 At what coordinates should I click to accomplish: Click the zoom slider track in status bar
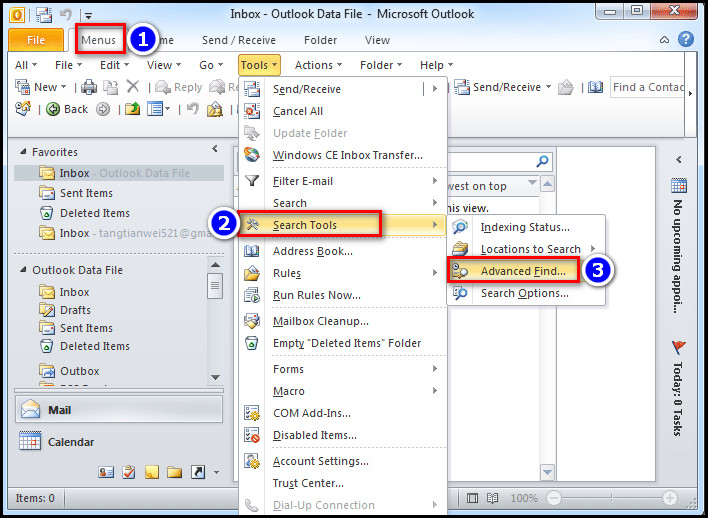tap(612, 498)
